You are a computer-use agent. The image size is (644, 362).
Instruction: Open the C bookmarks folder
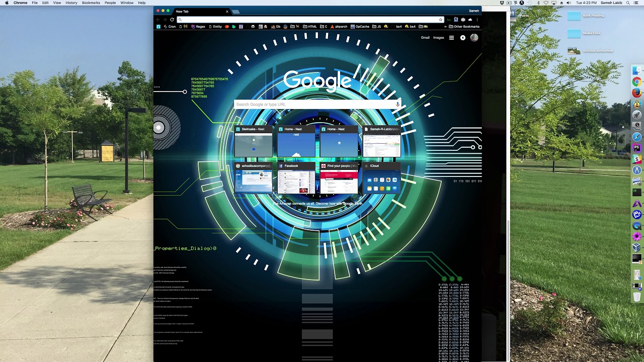[x=323, y=27]
